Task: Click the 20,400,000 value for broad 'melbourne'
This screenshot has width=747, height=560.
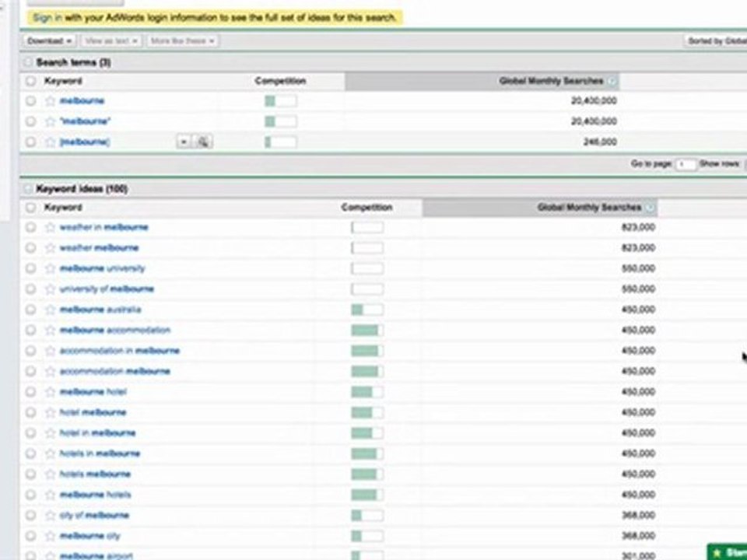Action: pos(594,100)
